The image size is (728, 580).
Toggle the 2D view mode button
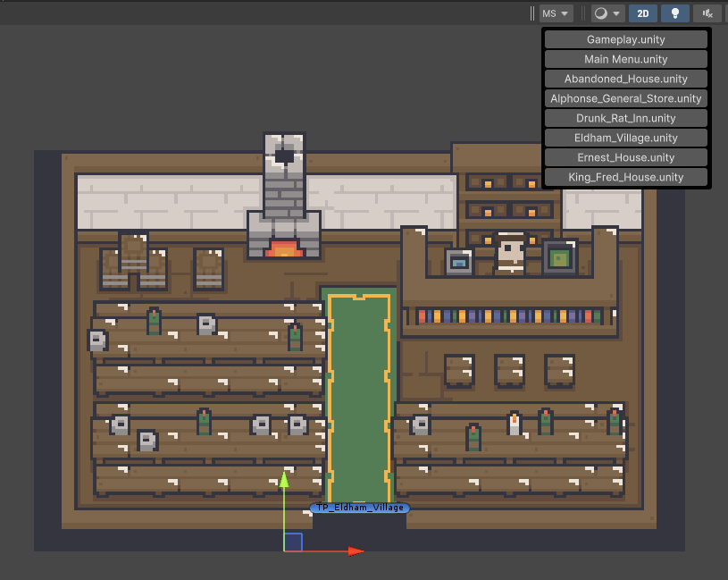coord(642,13)
